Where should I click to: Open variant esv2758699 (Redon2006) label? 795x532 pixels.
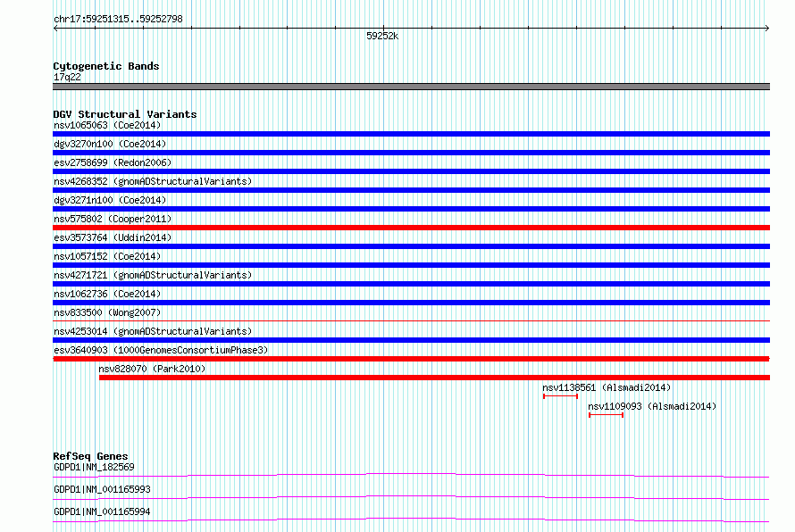pos(113,162)
